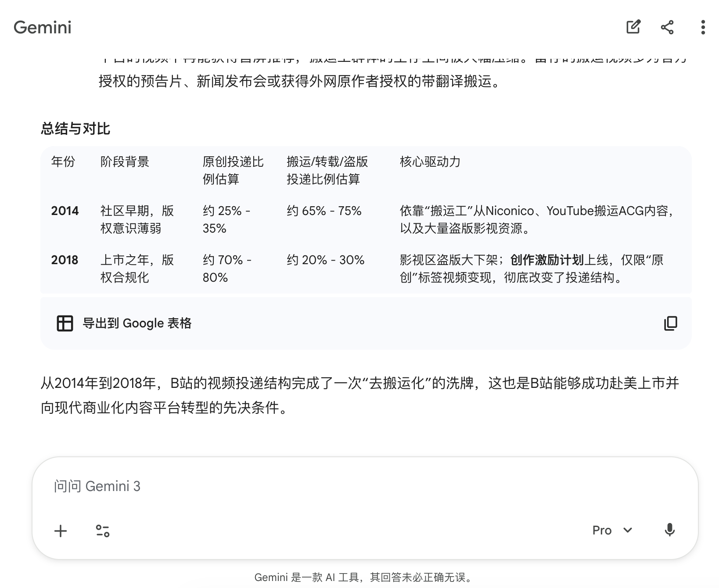Activate voice input with the microphone

[669, 531]
